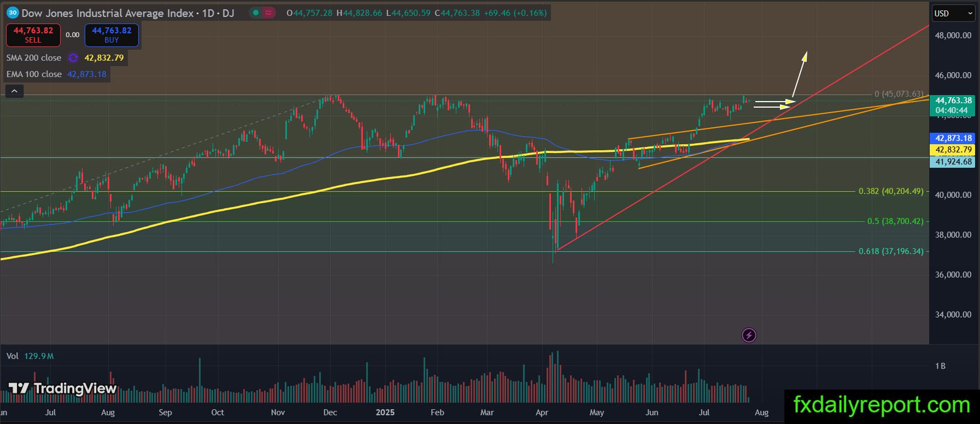The width and height of the screenshot is (980, 424).
Task: Click the blue 42,873.18 value in EMA legend
Action: tap(87, 74)
